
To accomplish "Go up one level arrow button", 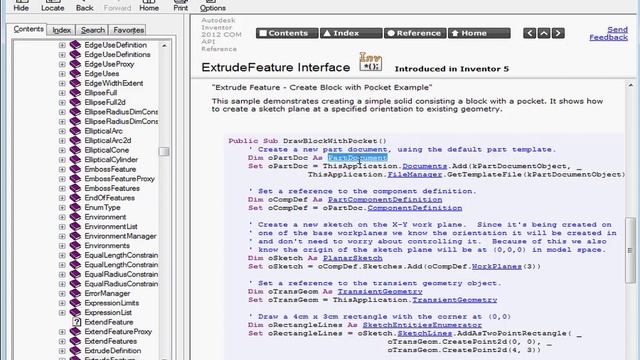I will (544, 33).
